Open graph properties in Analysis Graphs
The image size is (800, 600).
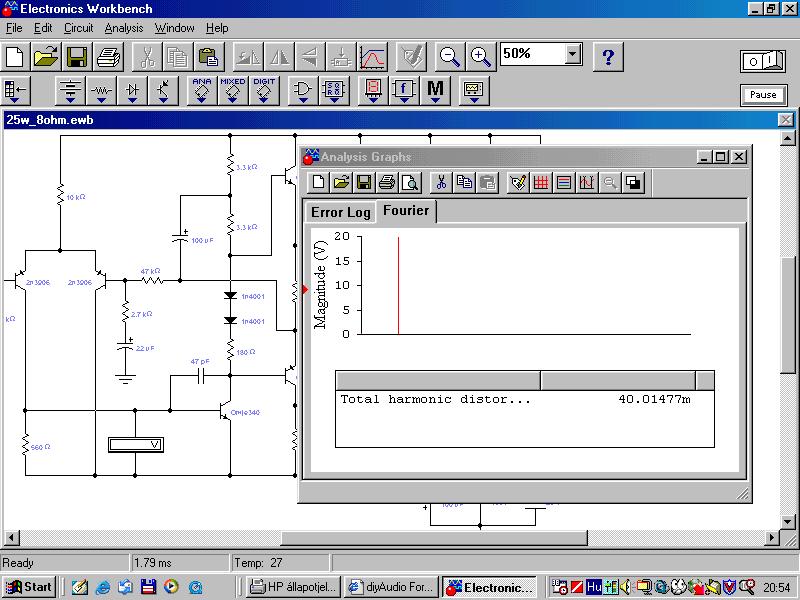[x=518, y=182]
